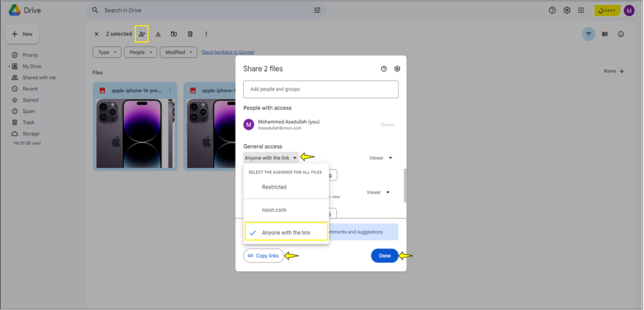Click the Add people and groups field
The height and width of the screenshot is (310, 644).
321,89
